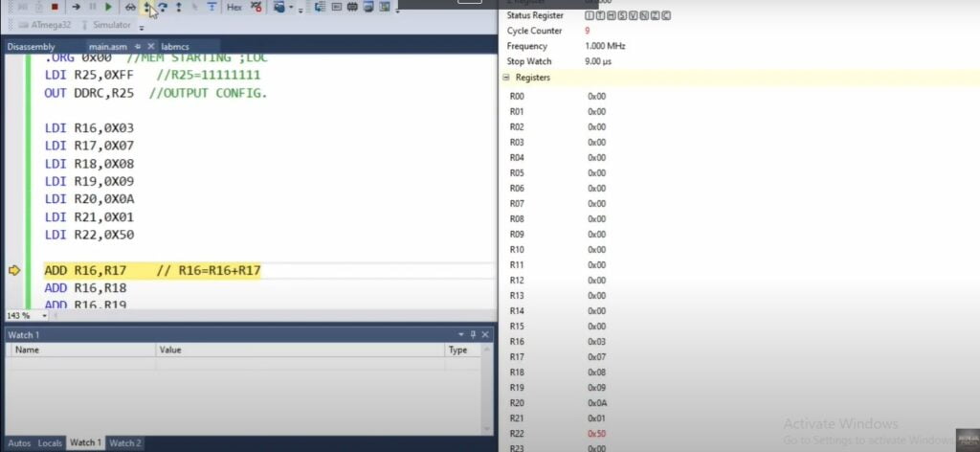Toggle status register I flag
980x452 pixels.
click(x=590, y=15)
